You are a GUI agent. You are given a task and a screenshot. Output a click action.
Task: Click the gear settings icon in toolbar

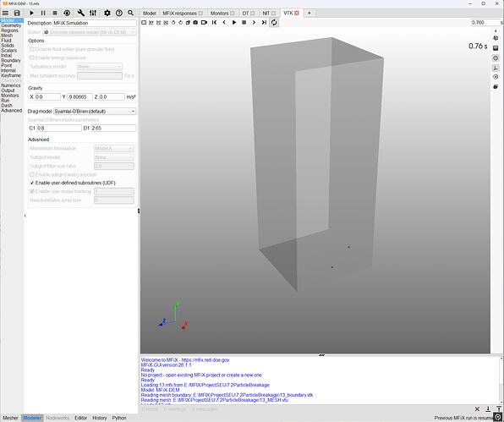pos(107,14)
